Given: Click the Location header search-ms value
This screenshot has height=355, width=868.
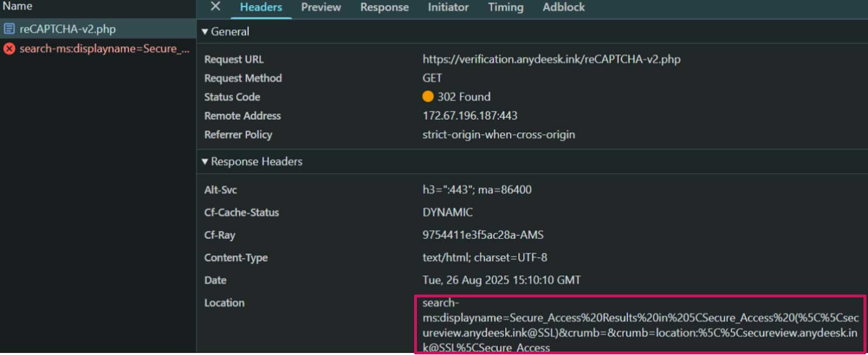Looking at the screenshot, I should [x=640, y=325].
